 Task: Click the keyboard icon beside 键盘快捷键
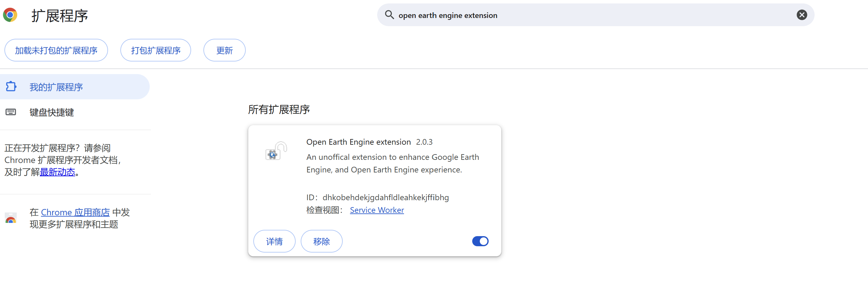[x=11, y=112]
